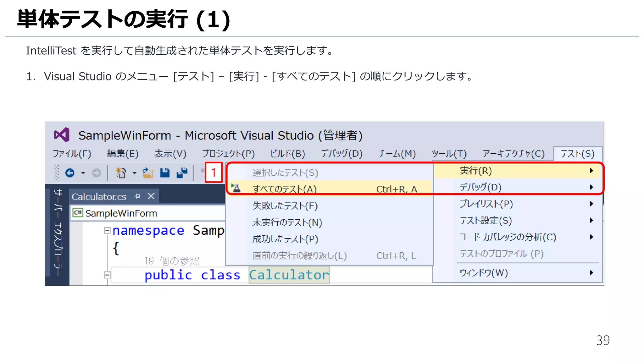This screenshot has width=644, height=362.
Task: Click テストのプロファイル (P) menu item
Action: coord(518,254)
